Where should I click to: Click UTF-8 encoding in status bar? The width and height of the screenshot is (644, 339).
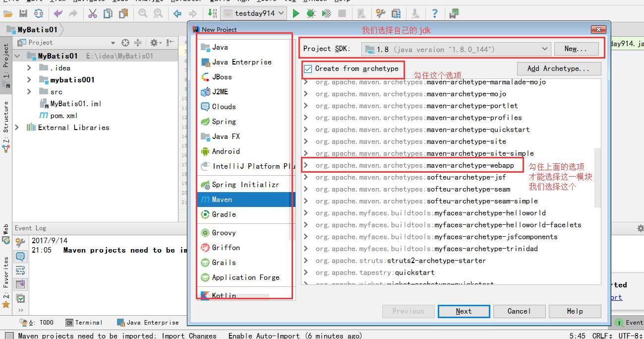[x=631, y=336]
